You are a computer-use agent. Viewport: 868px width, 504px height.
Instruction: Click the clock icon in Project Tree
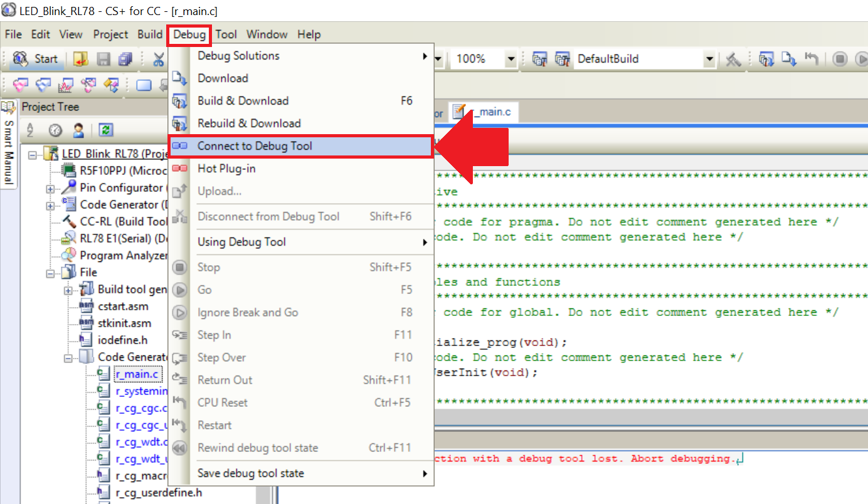point(55,130)
